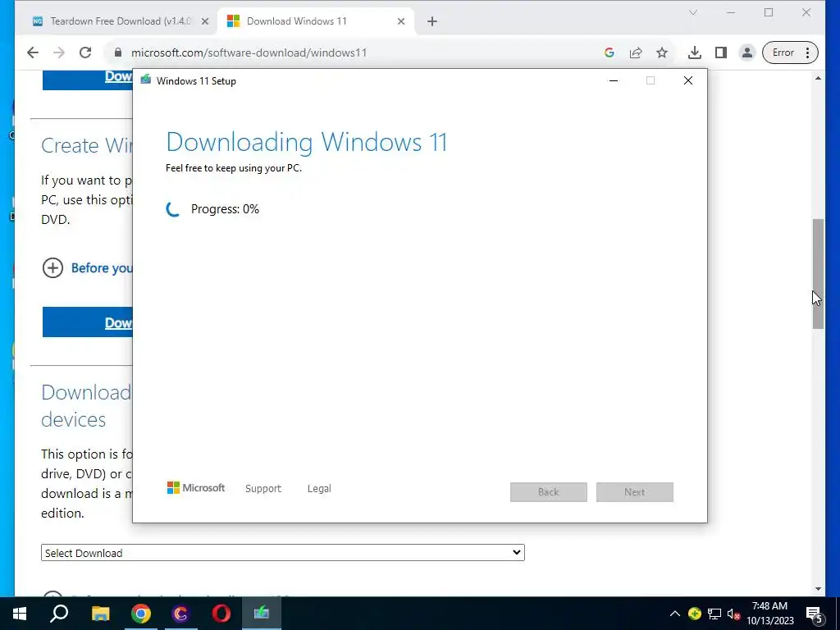Open a new Chrome tab

coord(432,21)
